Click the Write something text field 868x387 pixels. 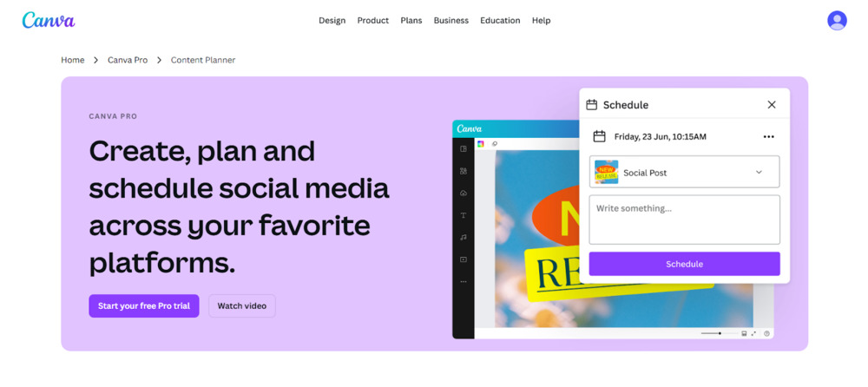pyautogui.click(x=684, y=220)
